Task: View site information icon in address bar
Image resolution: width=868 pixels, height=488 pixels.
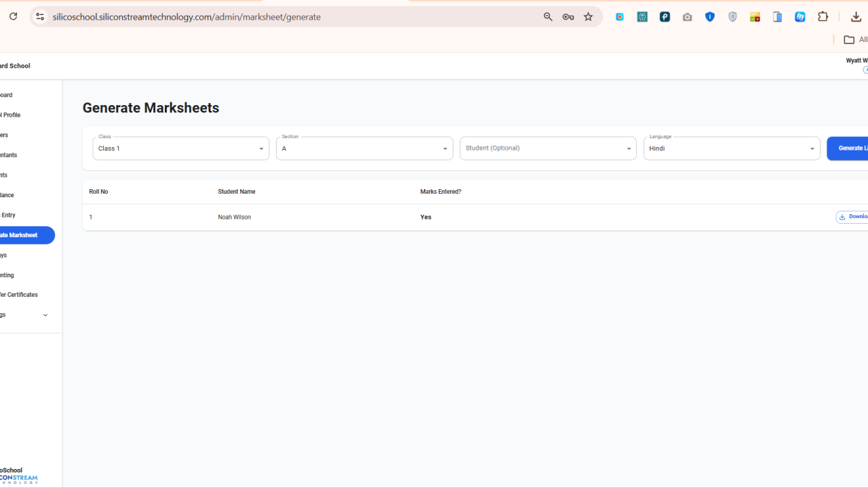Action: tap(40, 16)
